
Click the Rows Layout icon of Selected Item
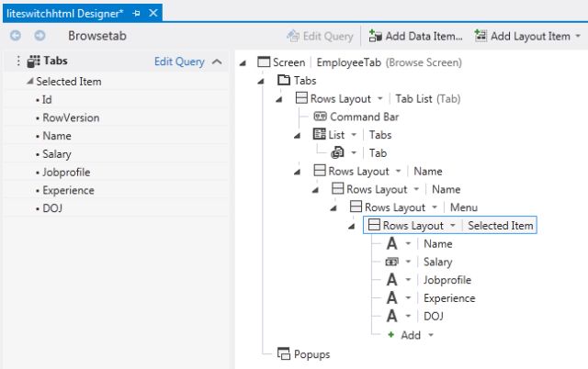374,225
